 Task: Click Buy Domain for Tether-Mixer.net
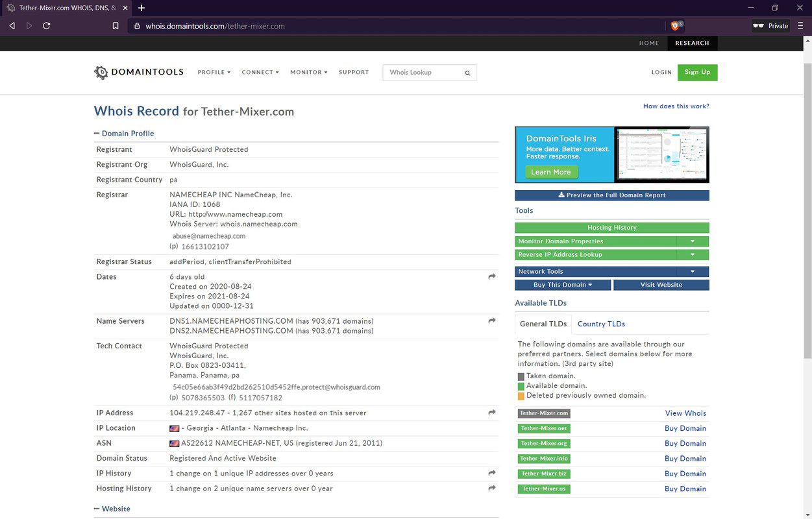[x=685, y=428]
